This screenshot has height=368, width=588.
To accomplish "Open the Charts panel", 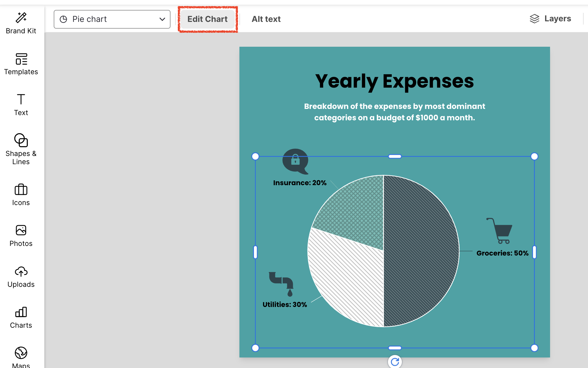I will pos(21,317).
